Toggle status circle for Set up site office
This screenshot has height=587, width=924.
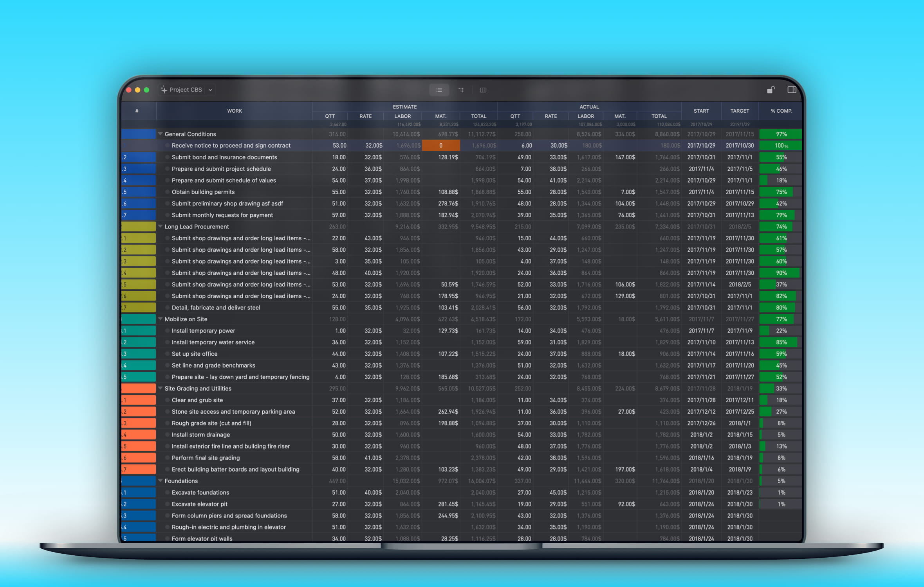click(x=168, y=354)
